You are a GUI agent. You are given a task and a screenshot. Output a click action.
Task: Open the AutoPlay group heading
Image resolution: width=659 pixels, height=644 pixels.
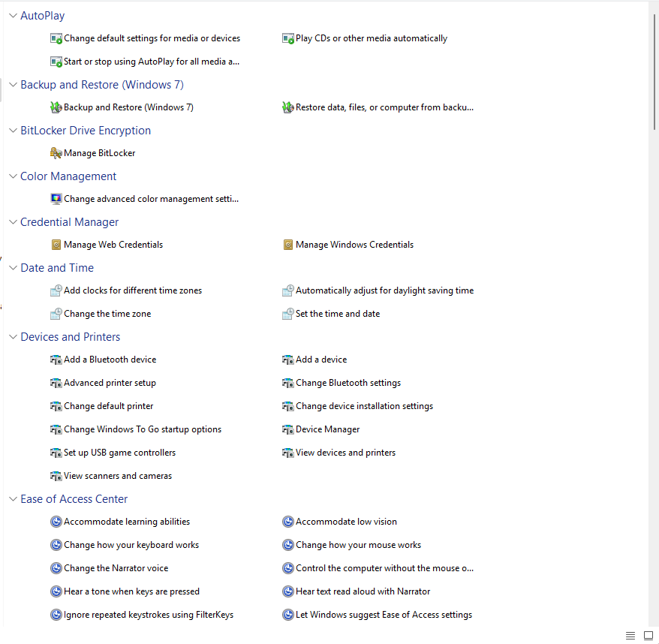43,16
